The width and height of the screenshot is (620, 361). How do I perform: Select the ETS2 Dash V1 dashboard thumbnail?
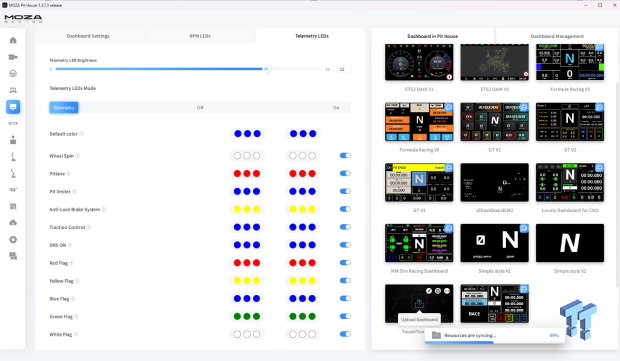coord(419,62)
